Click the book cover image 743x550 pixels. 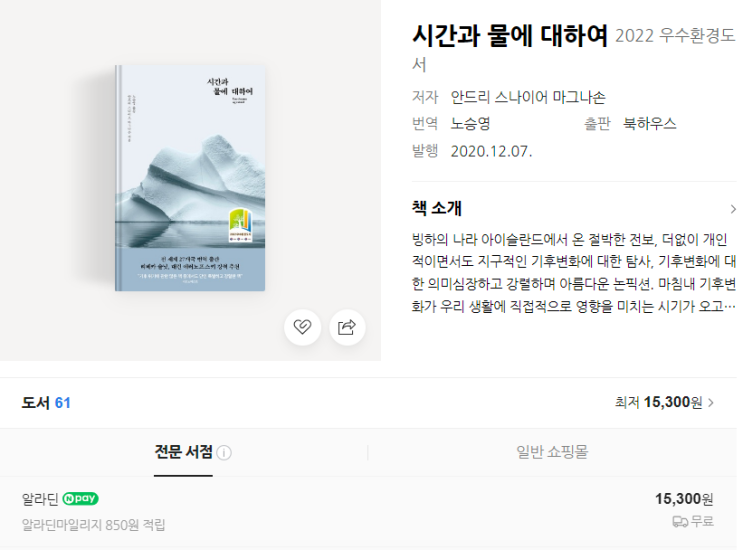(190, 178)
